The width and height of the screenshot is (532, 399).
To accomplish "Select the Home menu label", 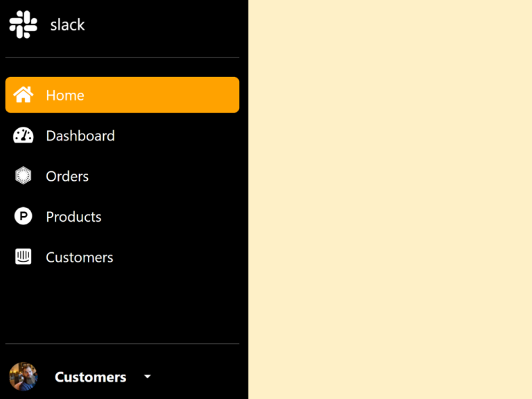I will tap(65, 96).
